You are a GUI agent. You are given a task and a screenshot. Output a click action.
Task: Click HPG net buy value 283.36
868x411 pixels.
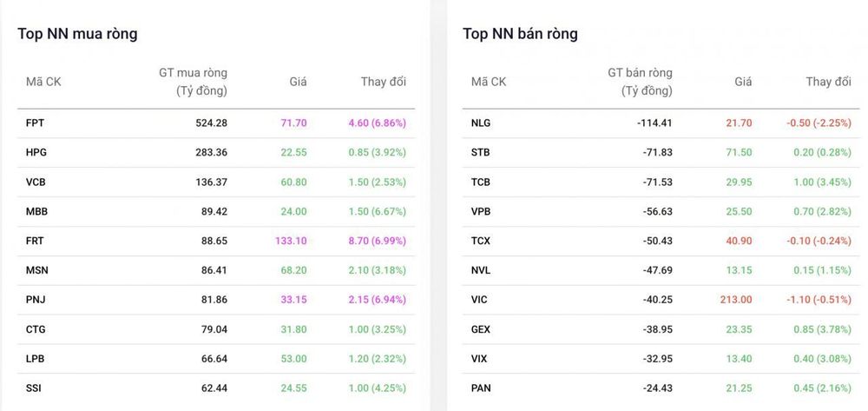click(x=212, y=152)
